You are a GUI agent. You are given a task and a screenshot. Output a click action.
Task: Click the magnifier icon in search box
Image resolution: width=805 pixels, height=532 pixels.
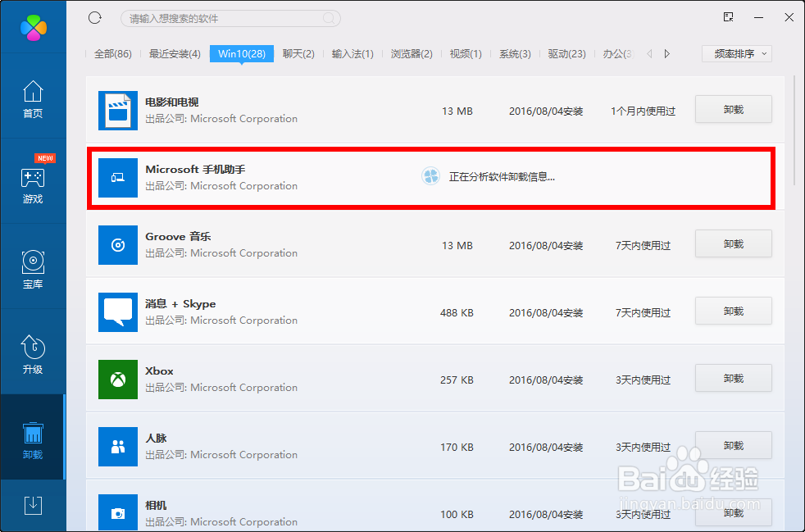coord(329,19)
